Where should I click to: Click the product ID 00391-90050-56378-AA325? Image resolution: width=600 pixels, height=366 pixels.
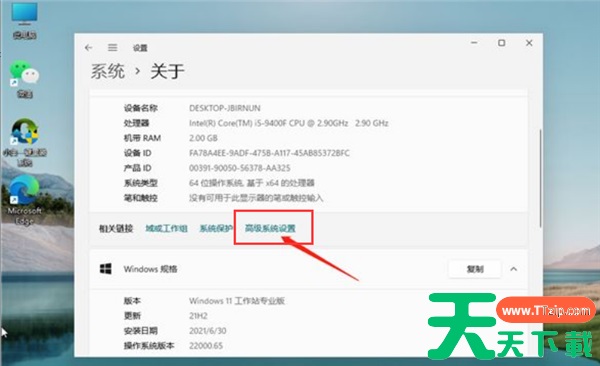(240, 168)
